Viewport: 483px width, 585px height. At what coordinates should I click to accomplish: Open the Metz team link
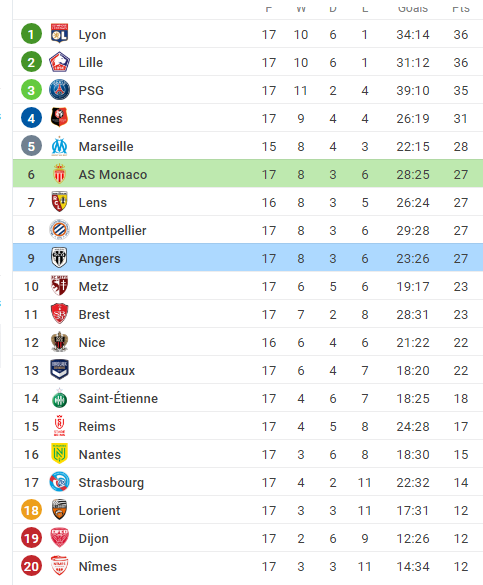[94, 287]
